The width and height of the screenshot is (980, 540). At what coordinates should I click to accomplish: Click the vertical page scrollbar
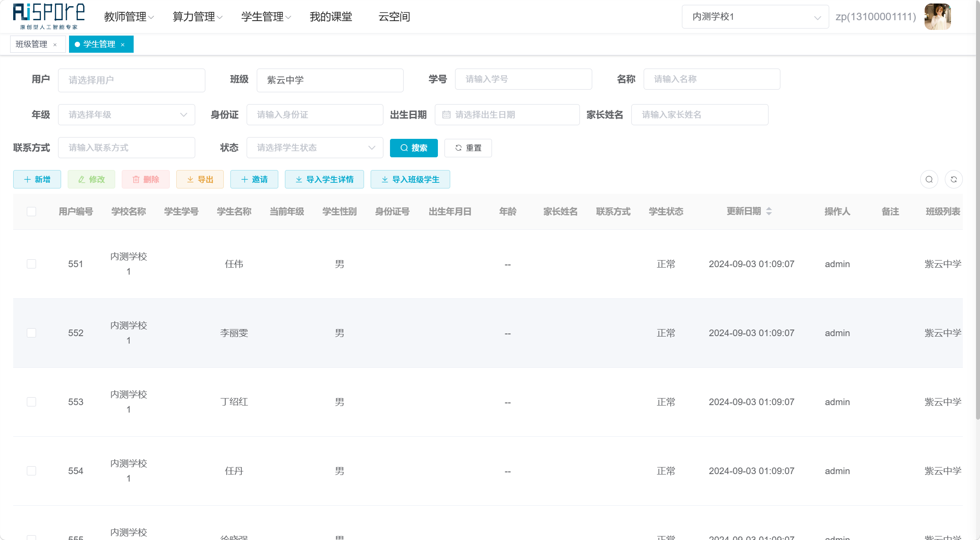pyautogui.click(x=977, y=211)
